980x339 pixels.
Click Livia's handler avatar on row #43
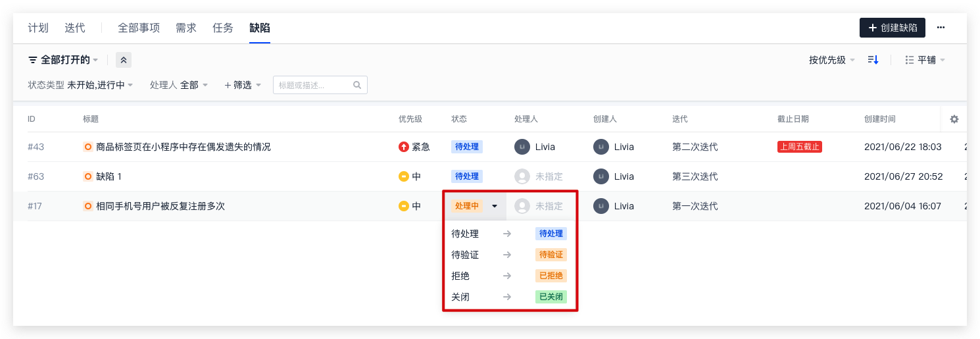click(522, 147)
